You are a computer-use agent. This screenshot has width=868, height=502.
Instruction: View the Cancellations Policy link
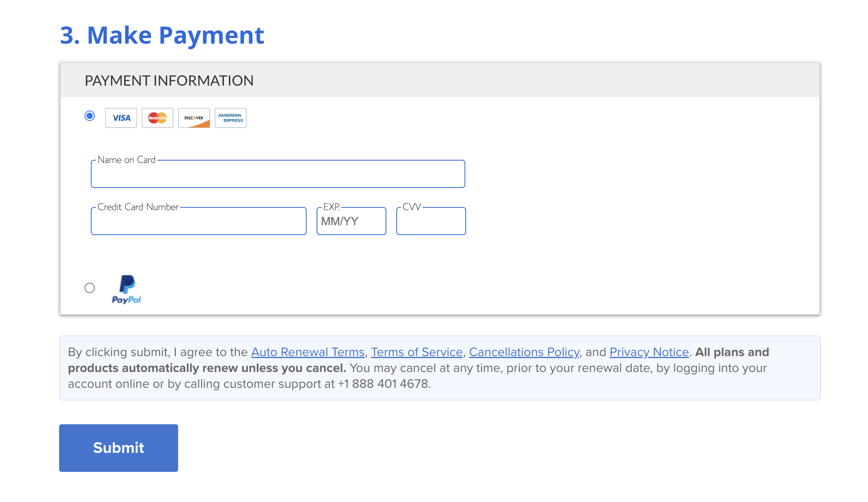pos(524,352)
